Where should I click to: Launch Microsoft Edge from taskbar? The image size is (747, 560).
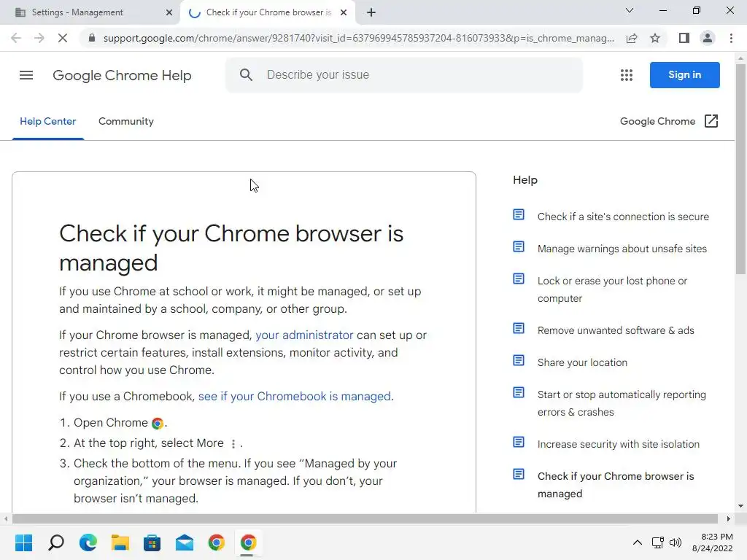coord(88,542)
